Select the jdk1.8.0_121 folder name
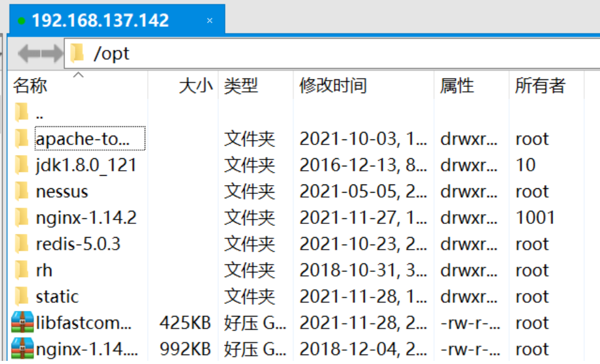Viewport: 600px width, 364px height. (x=86, y=165)
